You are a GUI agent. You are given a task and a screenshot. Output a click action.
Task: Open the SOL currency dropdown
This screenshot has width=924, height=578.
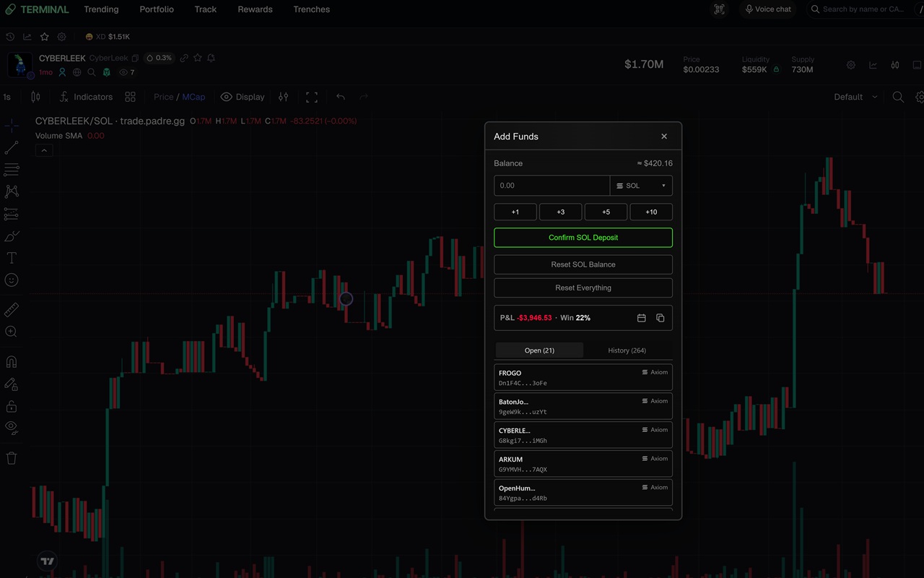[641, 186]
